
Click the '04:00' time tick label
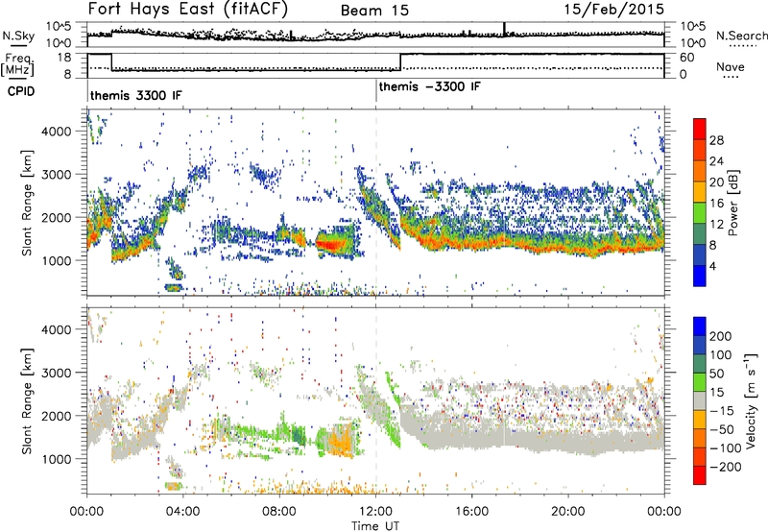183,512
